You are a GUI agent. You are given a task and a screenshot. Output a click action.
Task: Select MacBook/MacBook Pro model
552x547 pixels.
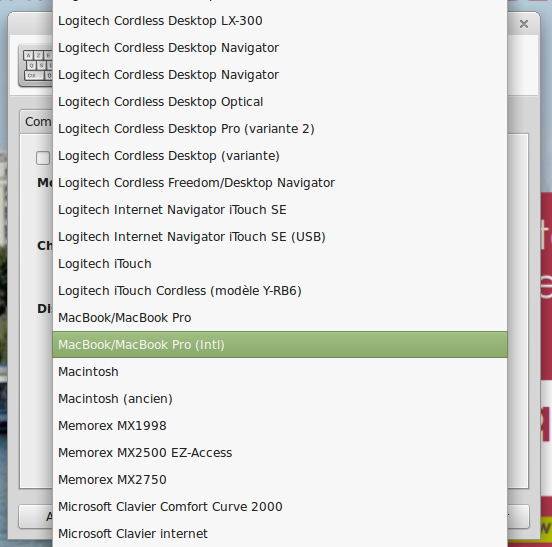click(280, 317)
